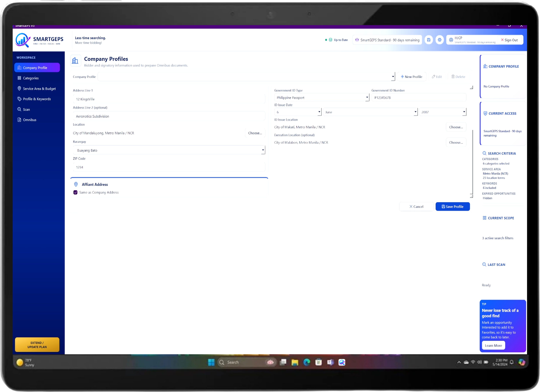Click the save icon in header
Viewport: 540px width, 392px height.
pyautogui.click(x=429, y=40)
